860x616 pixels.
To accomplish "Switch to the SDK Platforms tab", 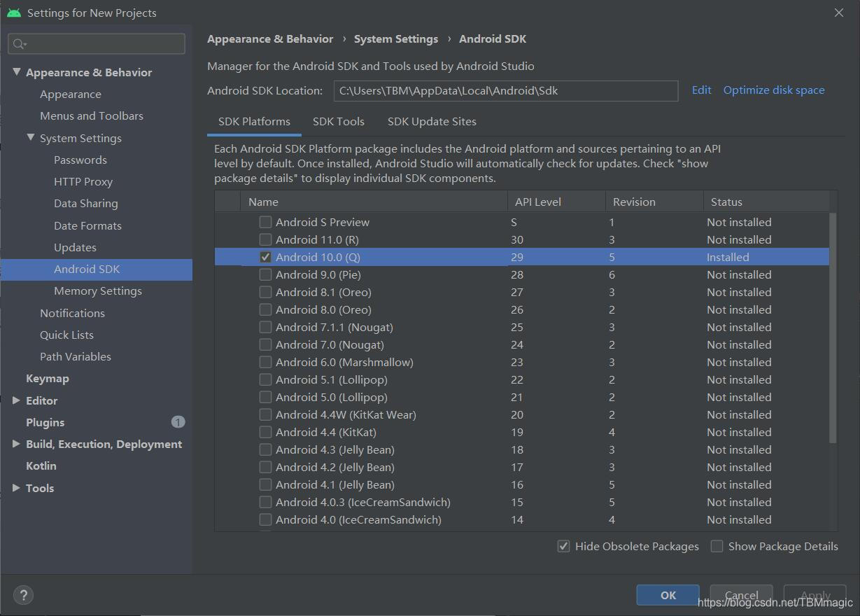I will point(254,122).
